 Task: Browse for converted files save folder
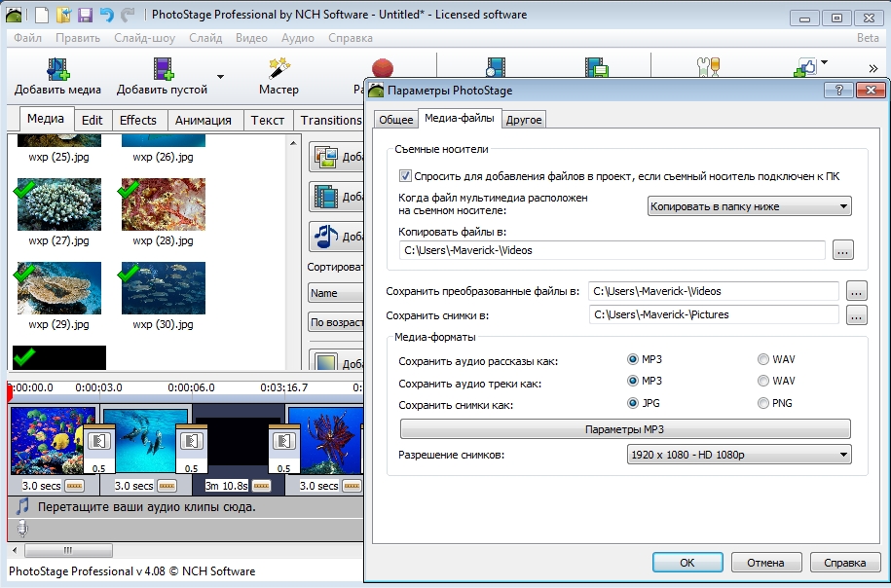pos(857,291)
